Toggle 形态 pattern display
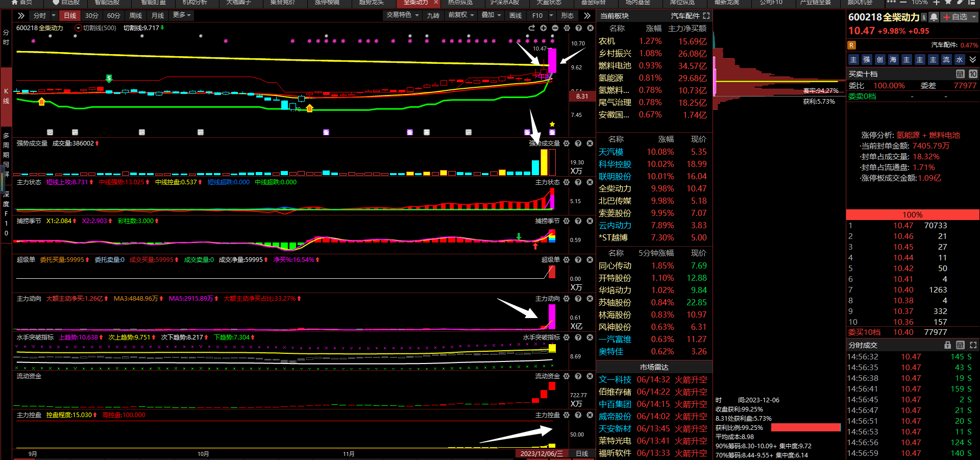980x460 pixels. tap(568, 15)
